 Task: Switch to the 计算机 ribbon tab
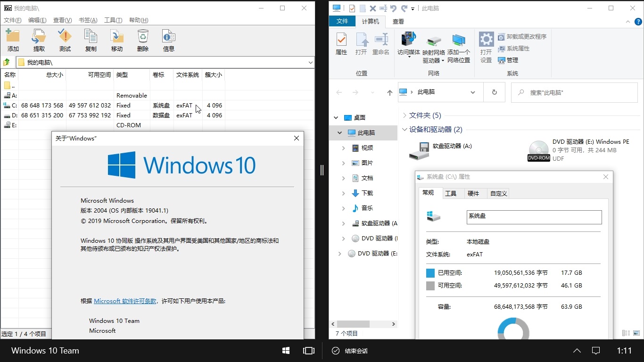click(x=371, y=21)
